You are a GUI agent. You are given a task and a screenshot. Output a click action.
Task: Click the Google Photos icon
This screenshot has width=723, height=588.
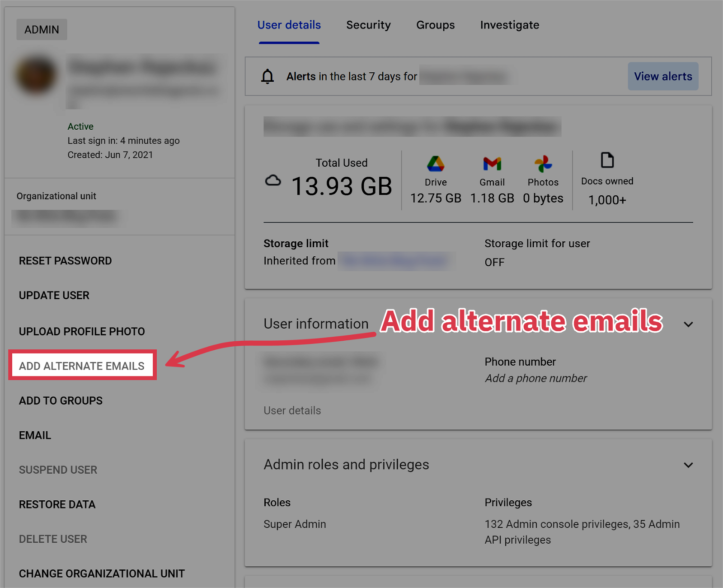click(543, 164)
